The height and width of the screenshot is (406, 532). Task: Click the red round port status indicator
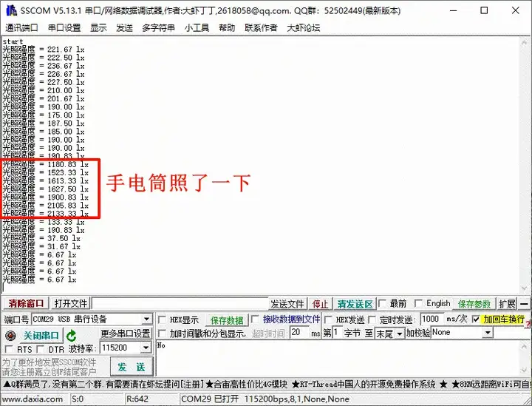click(x=11, y=336)
